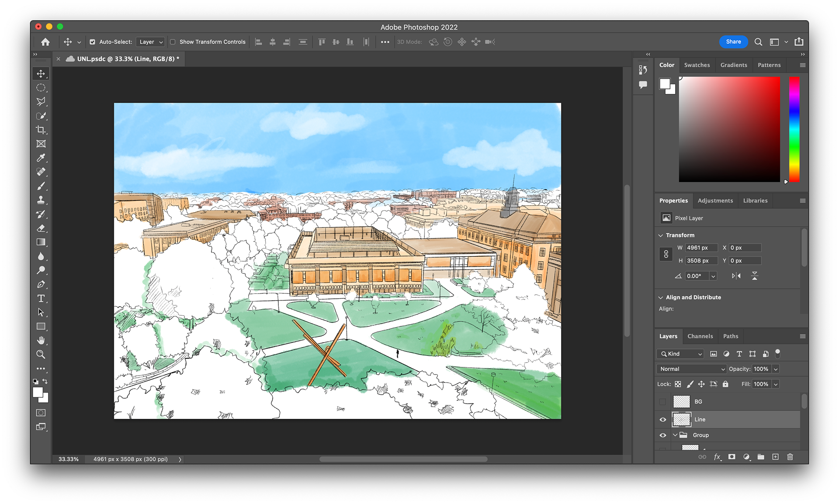
Task: Select the Path Selection tool
Action: pyautogui.click(x=41, y=312)
